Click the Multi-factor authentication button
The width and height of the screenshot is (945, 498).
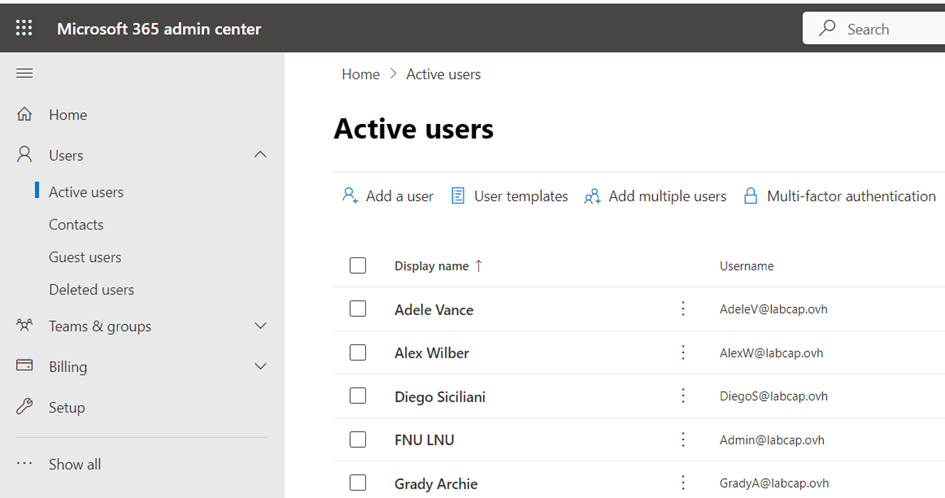coord(840,196)
